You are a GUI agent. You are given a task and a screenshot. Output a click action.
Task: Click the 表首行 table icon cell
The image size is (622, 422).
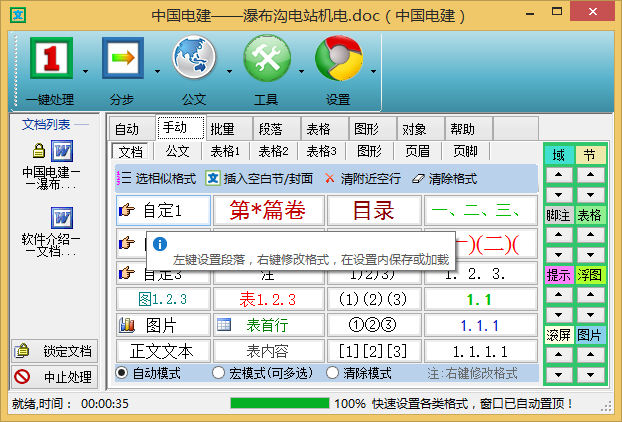pos(269,326)
